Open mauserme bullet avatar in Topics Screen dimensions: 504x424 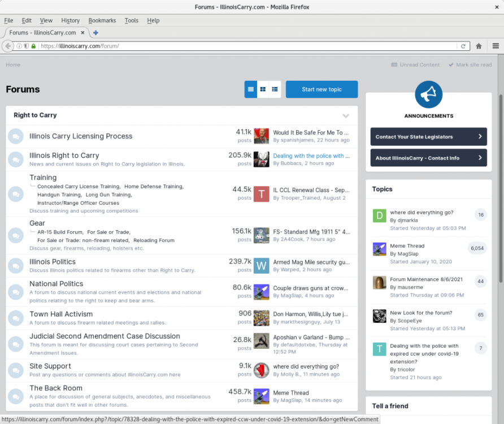[379, 283]
